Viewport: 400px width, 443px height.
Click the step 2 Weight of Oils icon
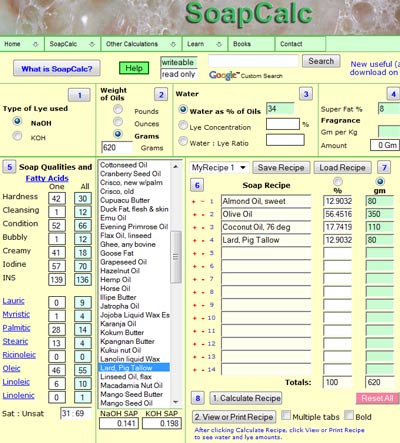tap(161, 95)
